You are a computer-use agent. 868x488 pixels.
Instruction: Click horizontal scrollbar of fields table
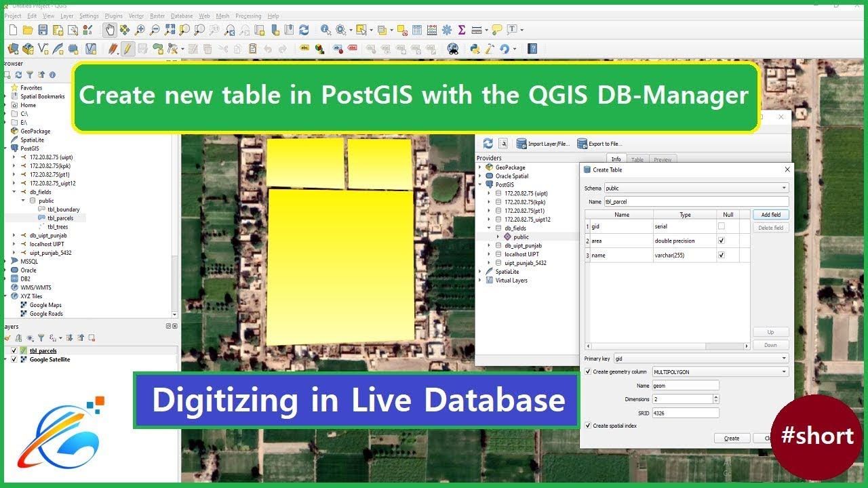668,346
